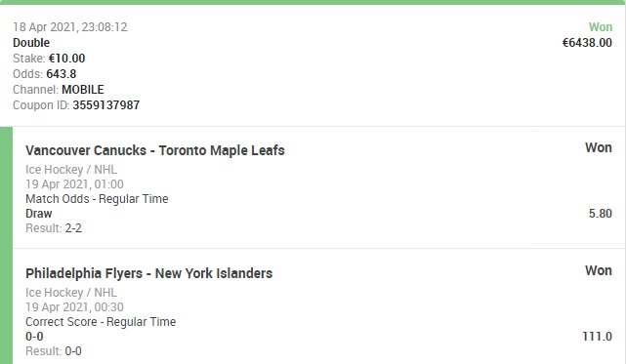Image resolution: width=626 pixels, height=364 pixels.
Task: Click the Won label for Canucks match
Action: (x=599, y=147)
